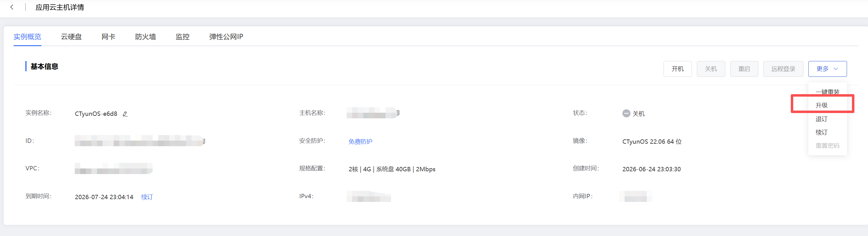This screenshot has width=868, height=236.
Task: Collapse the 更多 dropdown button
Action: [x=827, y=69]
